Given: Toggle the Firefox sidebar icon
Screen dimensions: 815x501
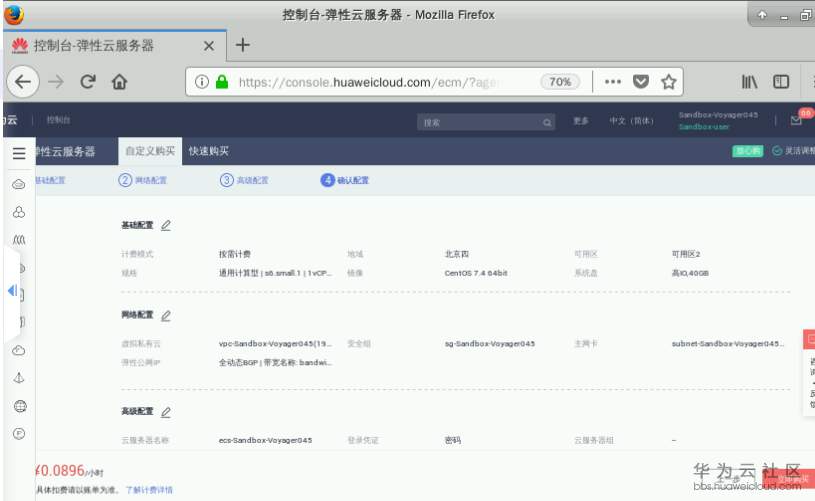Looking at the screenshot, I should [x=781, y=82].
